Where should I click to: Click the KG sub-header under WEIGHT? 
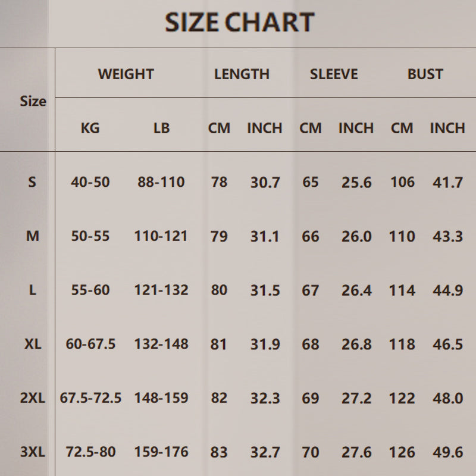[90, 128]
